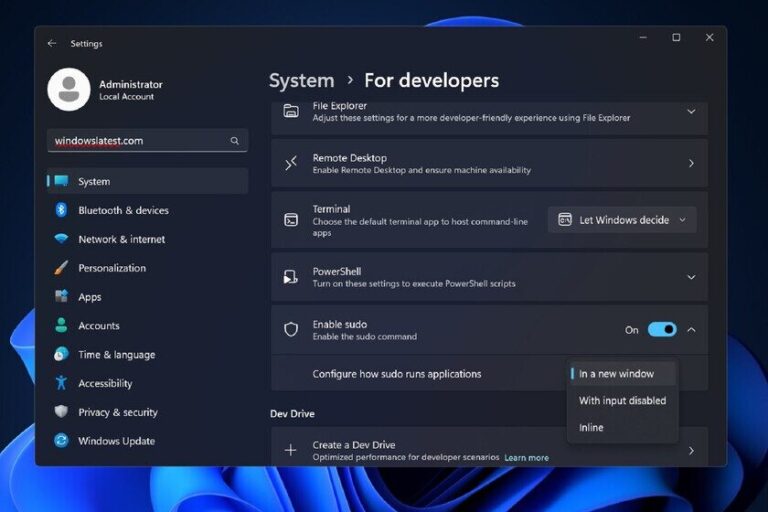Select 'Inline' sudo option
768x512 pixels.
click(623, 427)
